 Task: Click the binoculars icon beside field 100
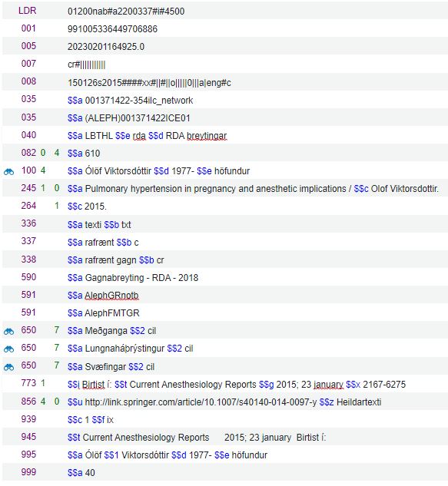click(8, 171)
